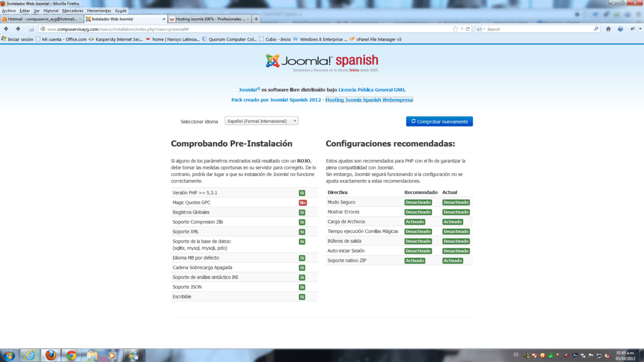Open the cPanel File Manager v3 bookmark
Image resolution: width=644 pixels, height=362 pixels.
point(375,39)
